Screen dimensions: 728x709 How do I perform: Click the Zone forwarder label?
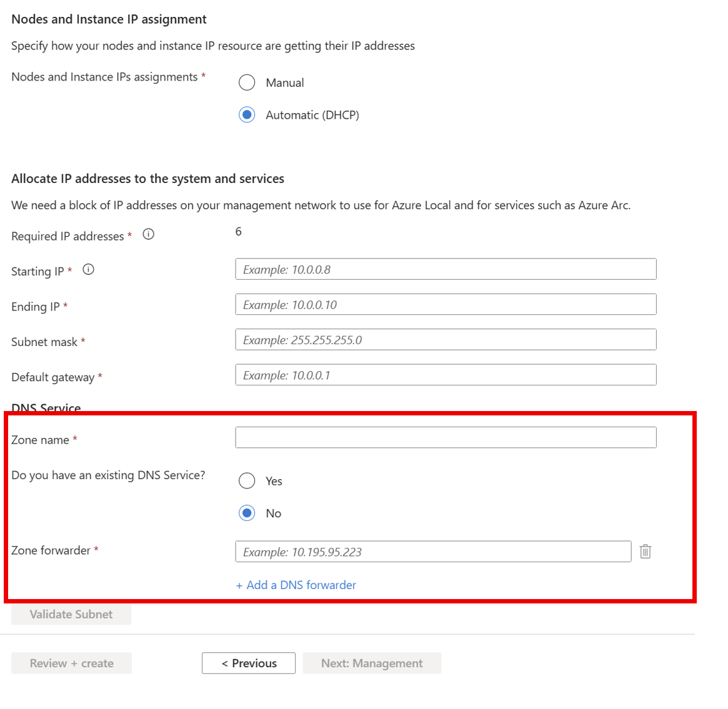pyautogui.click(x=51, y=551)
